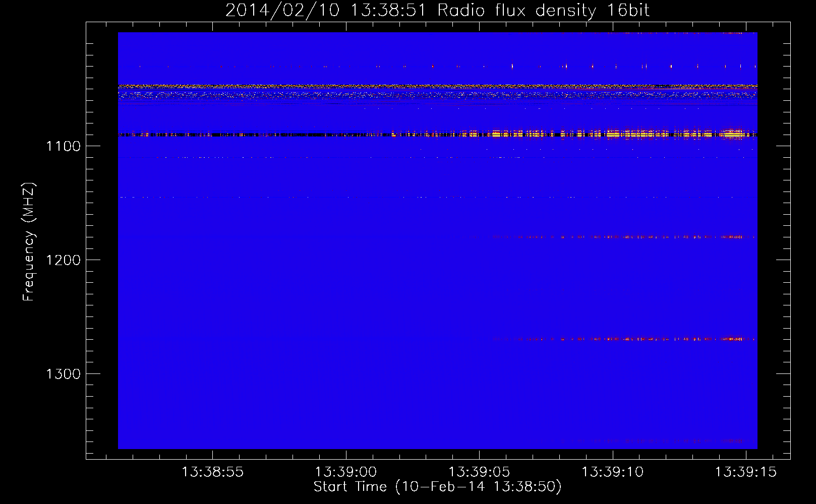Click the plot title "2014/02/10 13:38:51 Radio flux density 16bit"

tap(437, 10)
